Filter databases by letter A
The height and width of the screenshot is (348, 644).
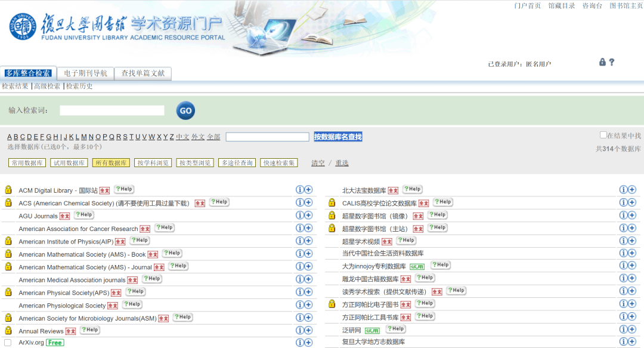(10, 137)
